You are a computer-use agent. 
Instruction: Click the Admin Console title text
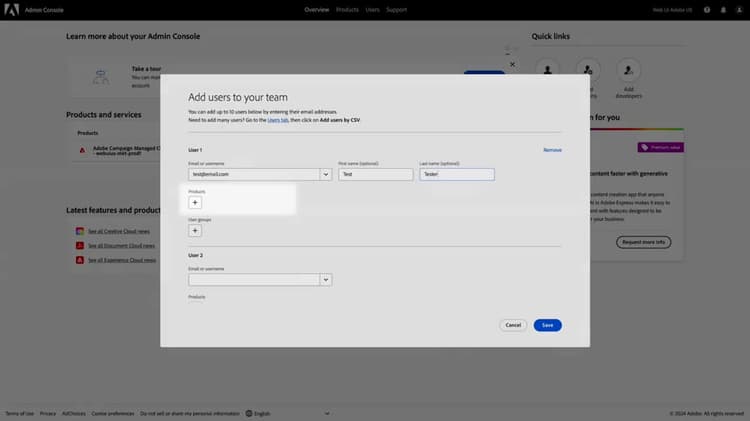(44, 10)
